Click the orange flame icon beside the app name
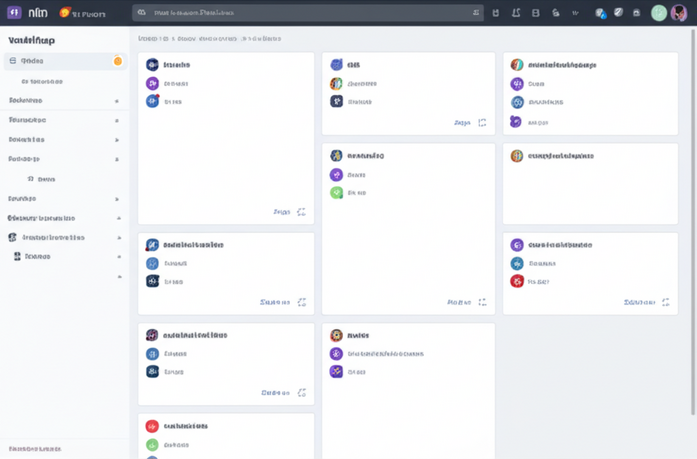697x459 pixels. click(x=65, y=12)
